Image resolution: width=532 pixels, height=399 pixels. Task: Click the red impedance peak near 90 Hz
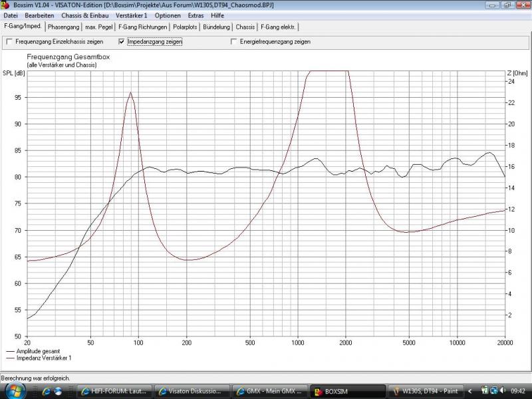131,93
